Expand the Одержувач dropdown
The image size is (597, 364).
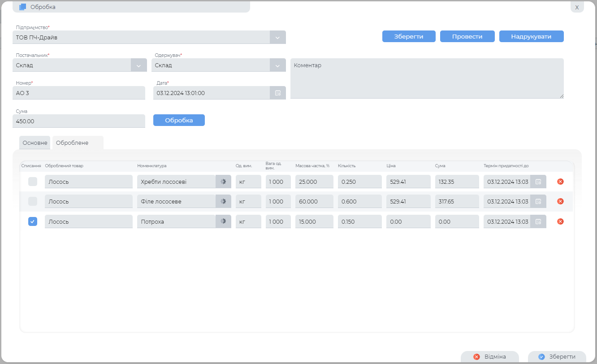[278, 65]
